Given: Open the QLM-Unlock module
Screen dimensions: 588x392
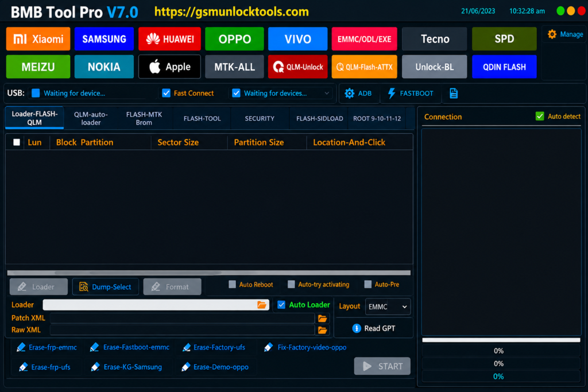Looking at the screenshot, I should point(298,67).
